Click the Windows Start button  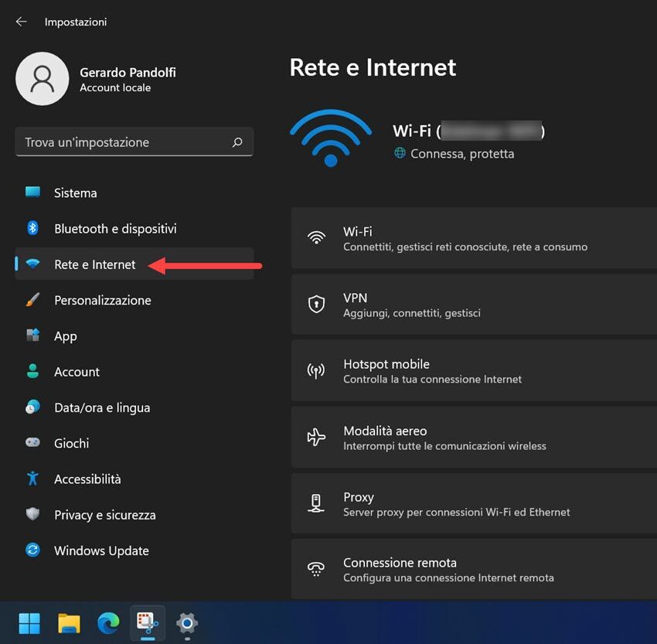pyautogui.click(x=29, y=622)
